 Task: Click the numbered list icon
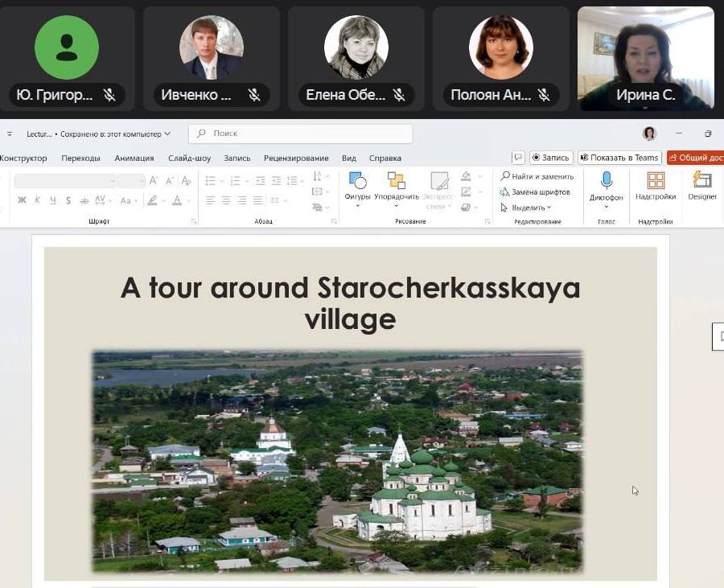pyautogui.click(x=236, y=180)
